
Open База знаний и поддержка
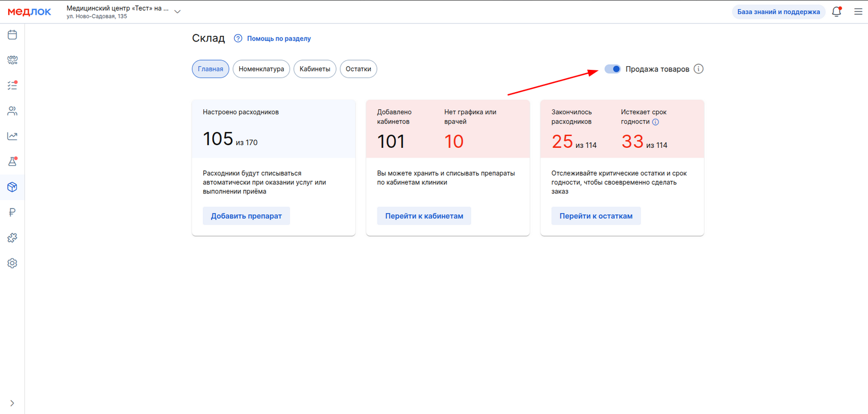(778, 12)
